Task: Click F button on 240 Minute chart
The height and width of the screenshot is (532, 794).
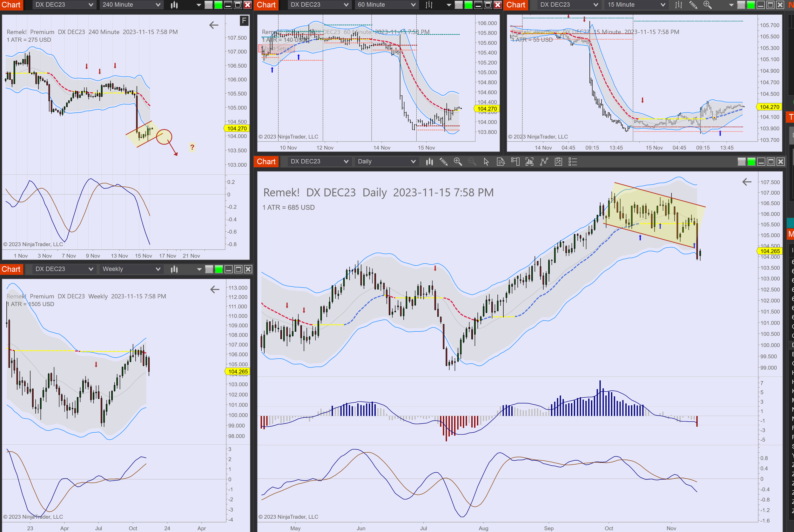Action: click(x=244, y=21)
